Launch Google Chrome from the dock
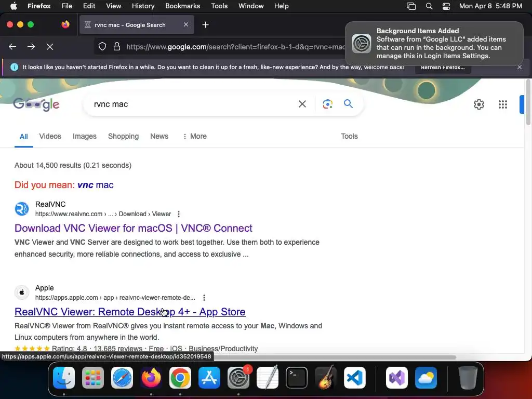 tap(180, 378)
